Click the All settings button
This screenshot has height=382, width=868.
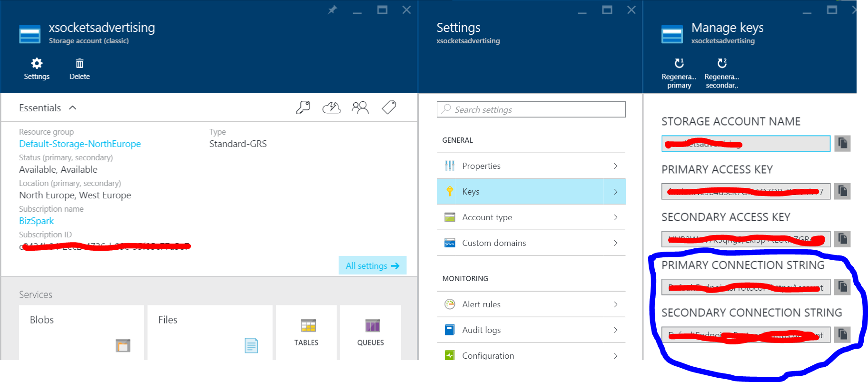click(x=372, y=265)
